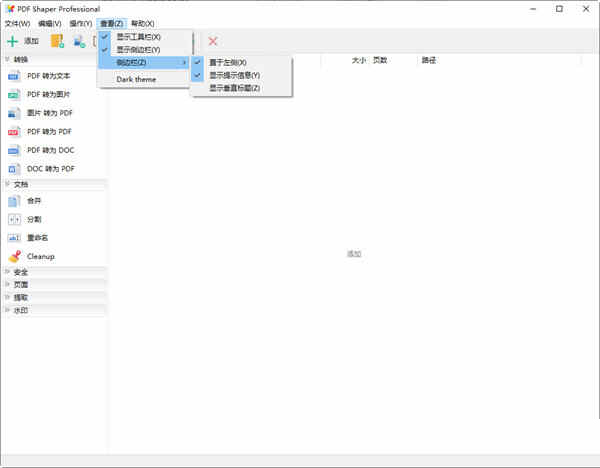Expand the 水印 sidebar section
600x468 pixels.
21,310
